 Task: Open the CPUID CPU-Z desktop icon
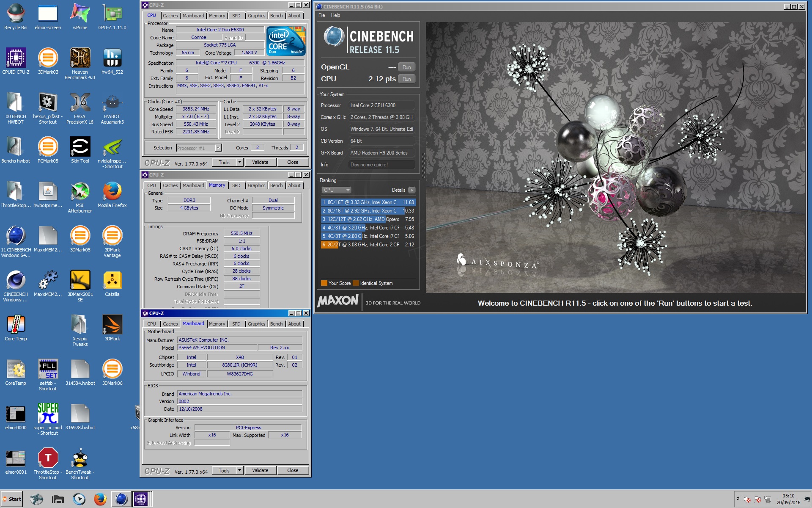click(x=16, y=61)
